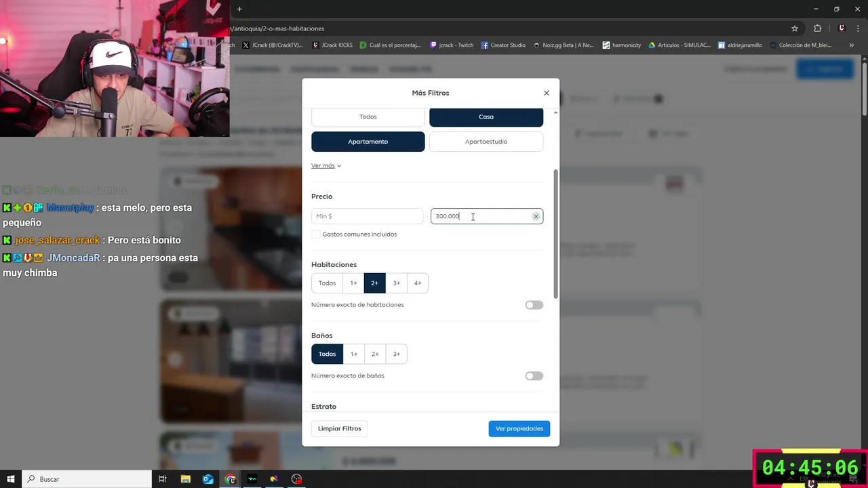Select 1+ under Baños
The image size is (868, 488).
coord(353,354)
